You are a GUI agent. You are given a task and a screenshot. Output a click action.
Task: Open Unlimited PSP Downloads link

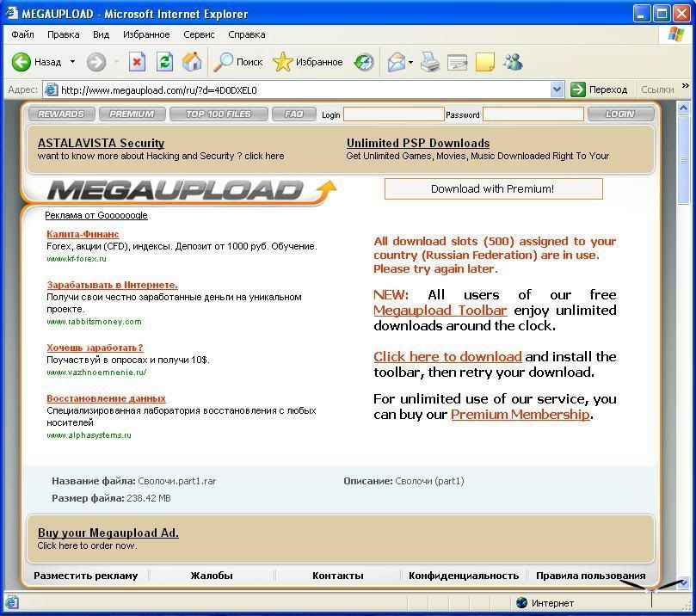[418, 143]
